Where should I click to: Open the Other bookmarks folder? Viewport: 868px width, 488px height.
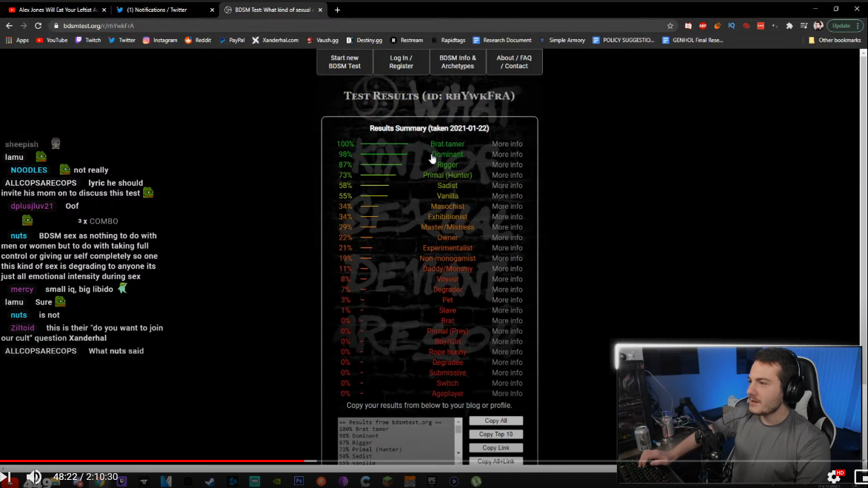click(x=834, y=40)
